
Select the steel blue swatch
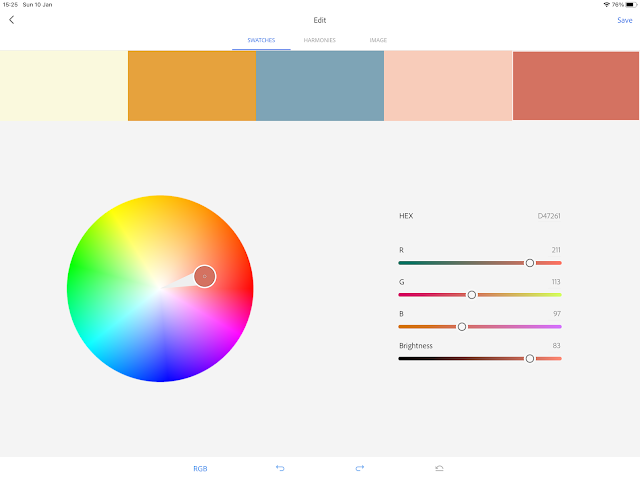point(320,86)
